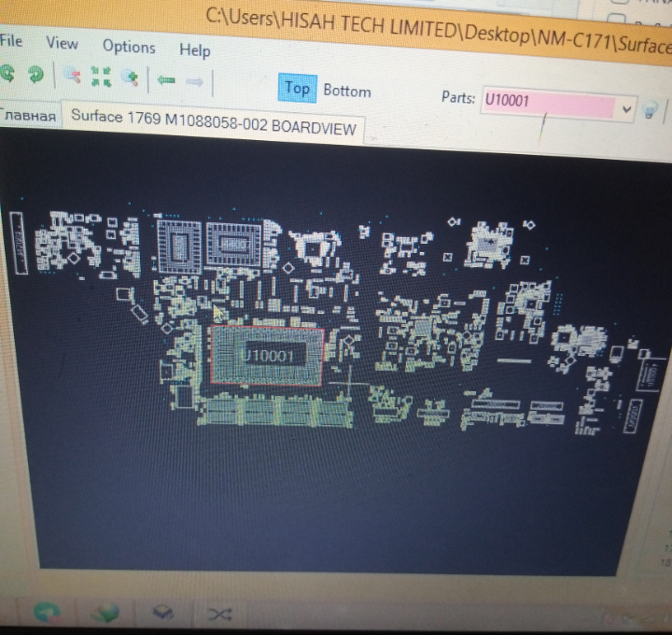
Task: Rotate board counter-clockwise with first green arrow icon
Action: [x=7, y=73]
